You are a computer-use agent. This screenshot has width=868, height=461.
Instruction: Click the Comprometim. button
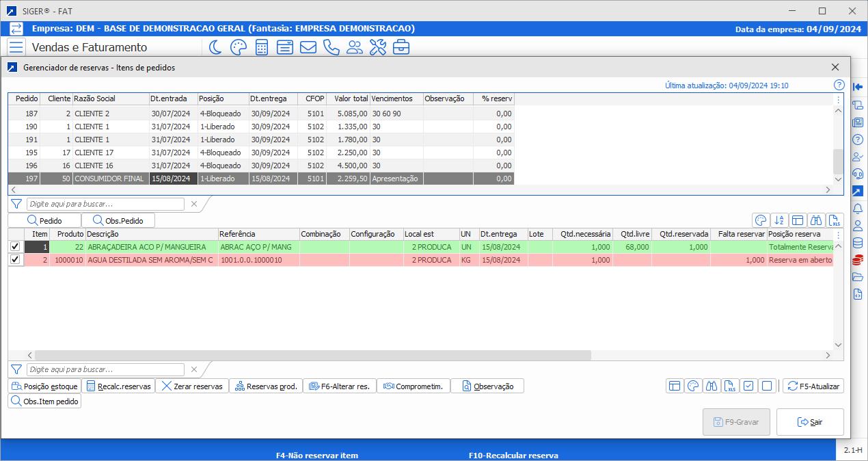[x=413, y=386]
